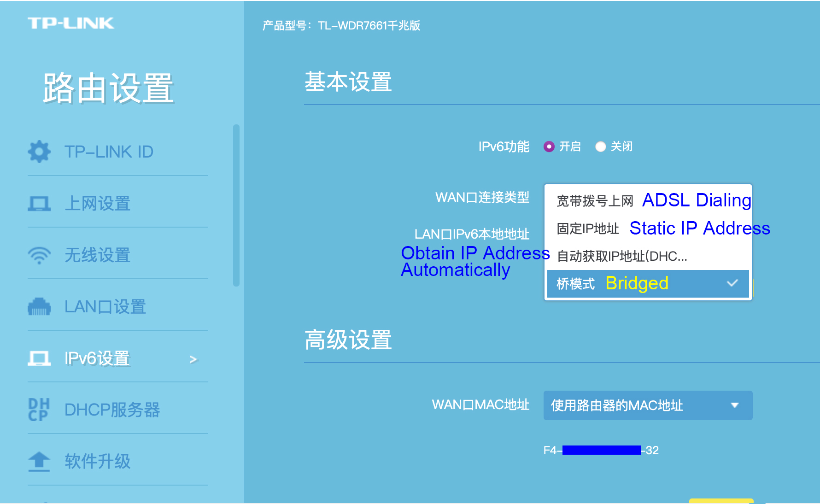Click the laptop icon beside IPv6设置
820x504 pixels.
tap(39, 358)
